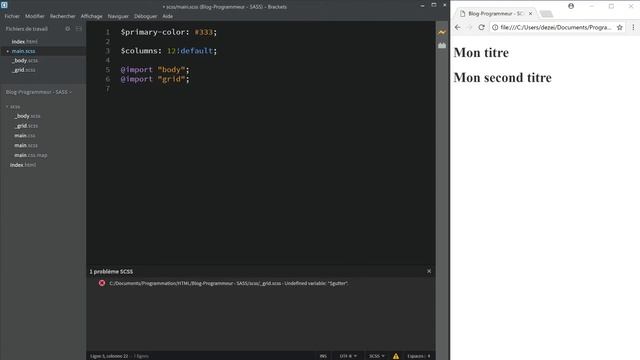Click Blog-Programmeur Chrome tab
The image size is (640, 360).
(x=496, y=13)
